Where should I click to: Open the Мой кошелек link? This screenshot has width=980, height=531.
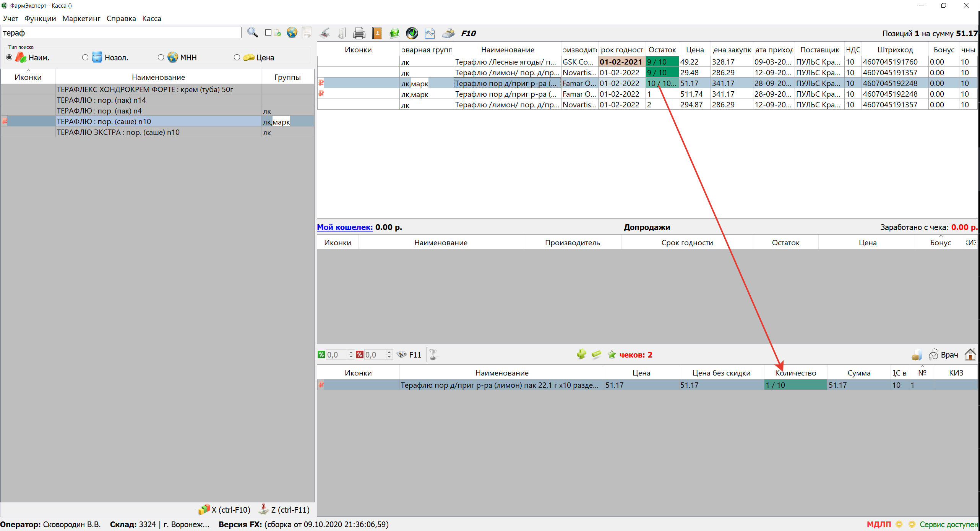[x=345, y=227]
